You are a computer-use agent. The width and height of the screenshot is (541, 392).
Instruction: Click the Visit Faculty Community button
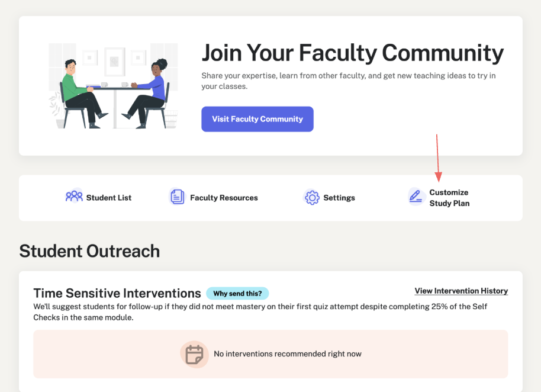[x=257, y=119]
